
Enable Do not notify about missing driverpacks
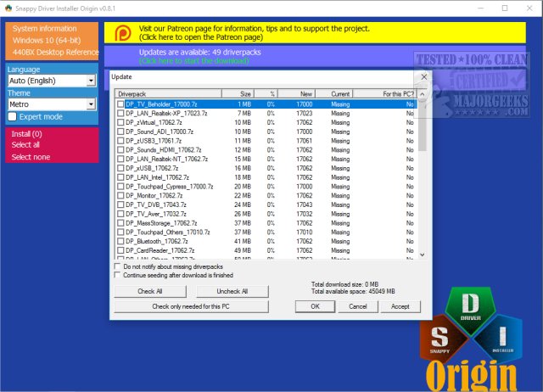(117, 266)
